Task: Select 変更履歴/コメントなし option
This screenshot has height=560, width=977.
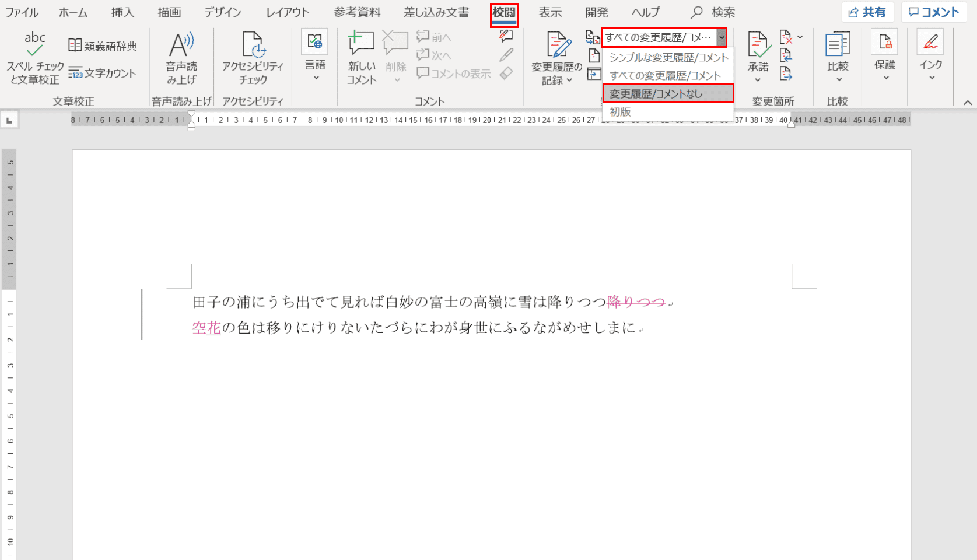Action: coord(668,93)
